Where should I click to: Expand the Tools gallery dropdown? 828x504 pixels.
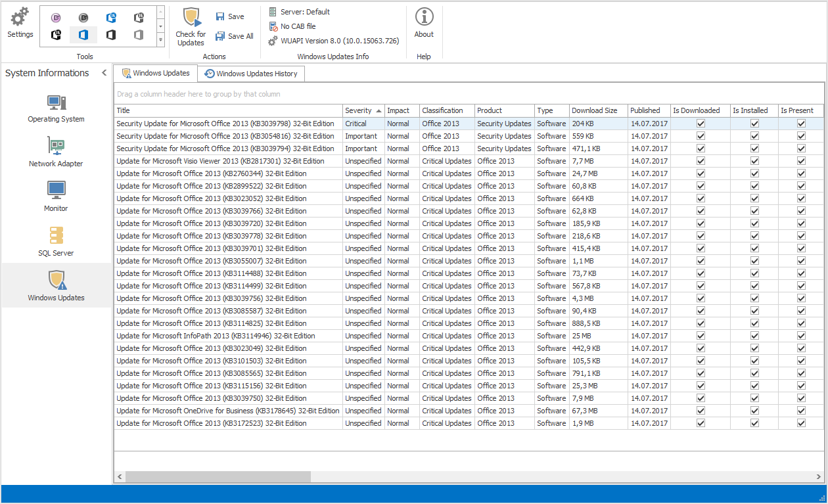point(160,40)
